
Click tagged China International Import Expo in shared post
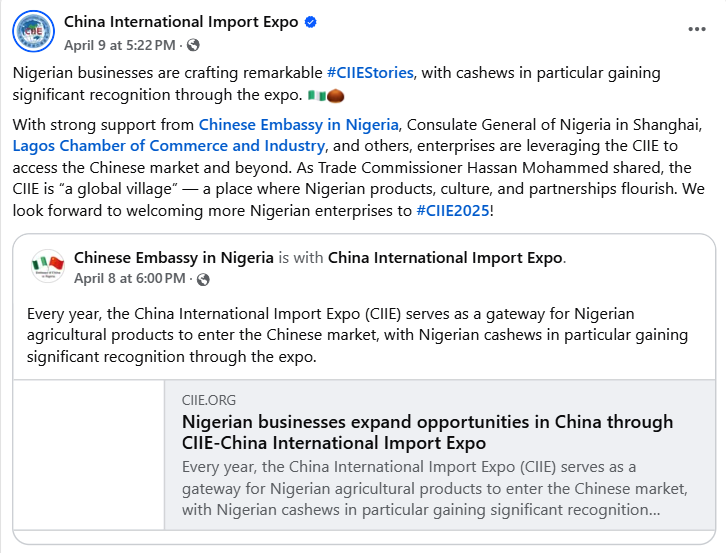pyautogui.click(x=445, y=258)
